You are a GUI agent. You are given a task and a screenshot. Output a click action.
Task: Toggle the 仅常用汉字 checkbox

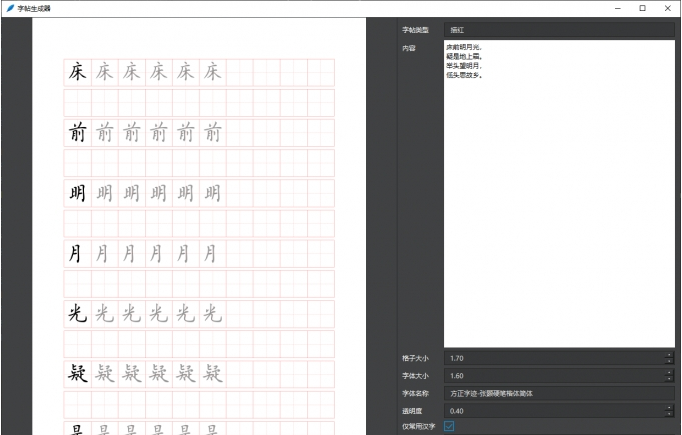click(449, 426)
